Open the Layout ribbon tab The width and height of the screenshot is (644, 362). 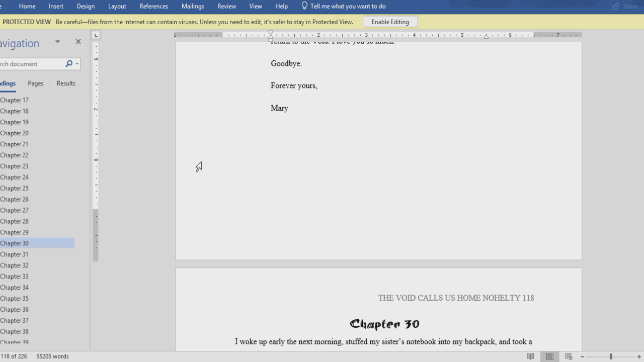pos(117,6)
